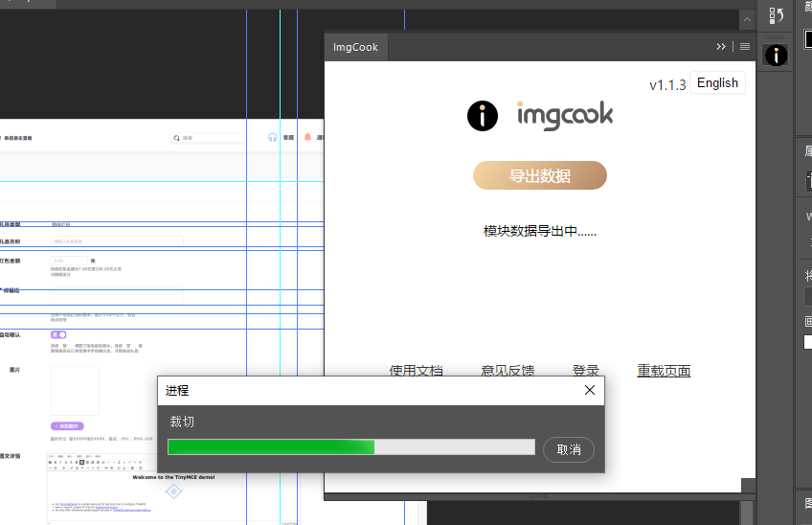This screenshot has height=525, width=812.
Task: Click the empty 图片 image placeholder box
Action: pos(75,391)
